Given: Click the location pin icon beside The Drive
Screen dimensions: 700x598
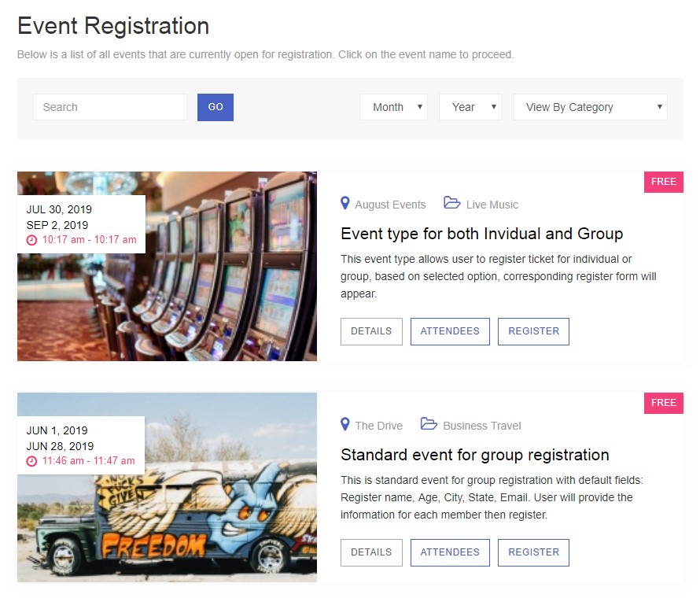Looking at the screenshot, I should (344, 424).
